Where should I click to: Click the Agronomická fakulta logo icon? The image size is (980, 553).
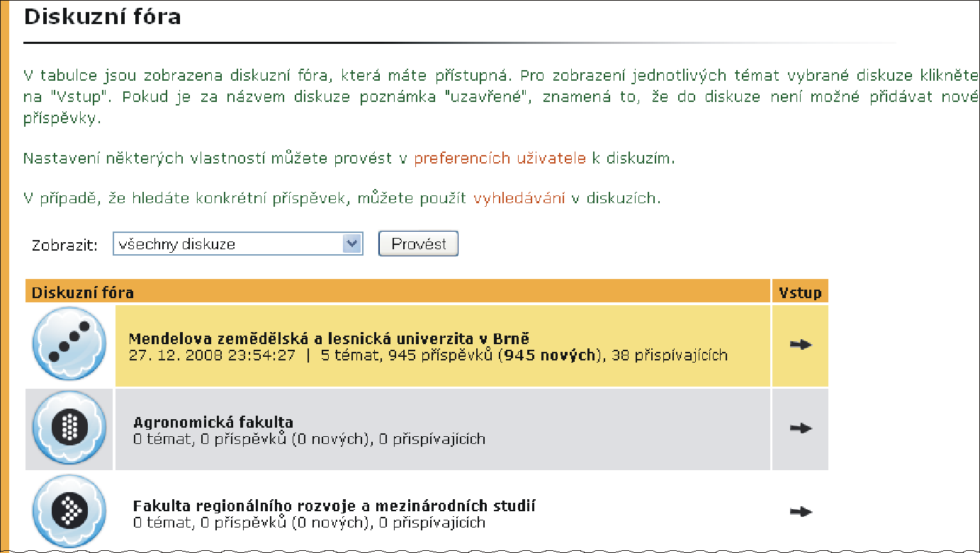[69, 428]
